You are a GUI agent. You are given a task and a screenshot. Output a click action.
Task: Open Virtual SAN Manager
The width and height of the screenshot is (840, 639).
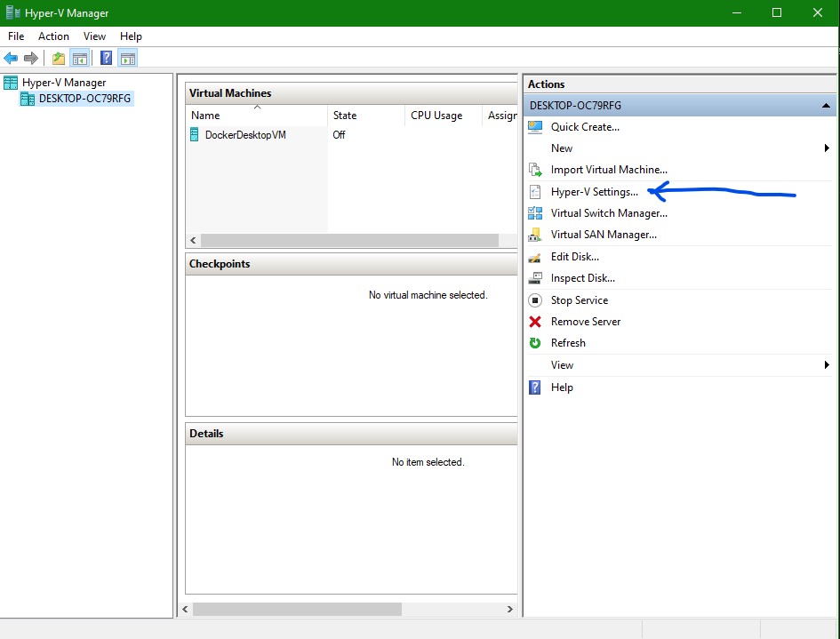coord(603,235)
